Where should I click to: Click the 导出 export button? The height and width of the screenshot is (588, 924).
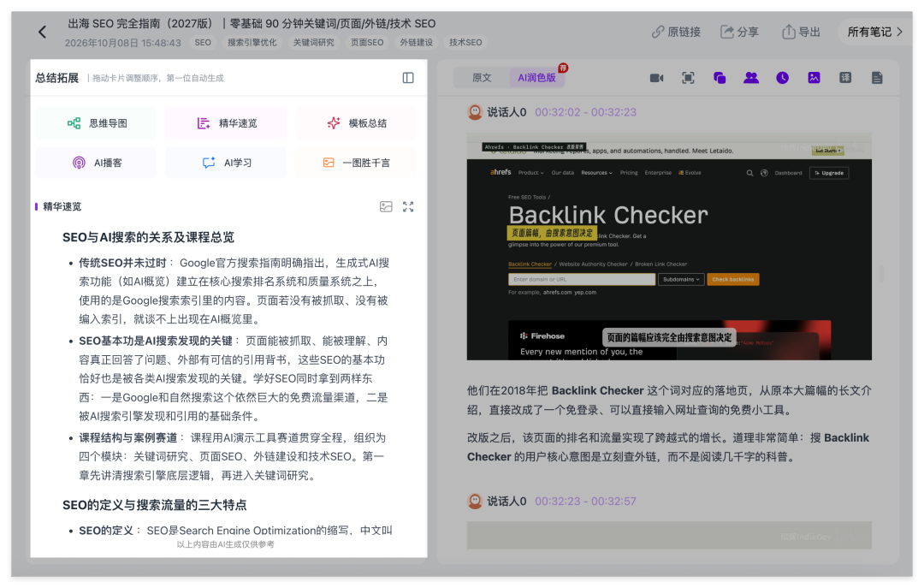tap(801, 32)
